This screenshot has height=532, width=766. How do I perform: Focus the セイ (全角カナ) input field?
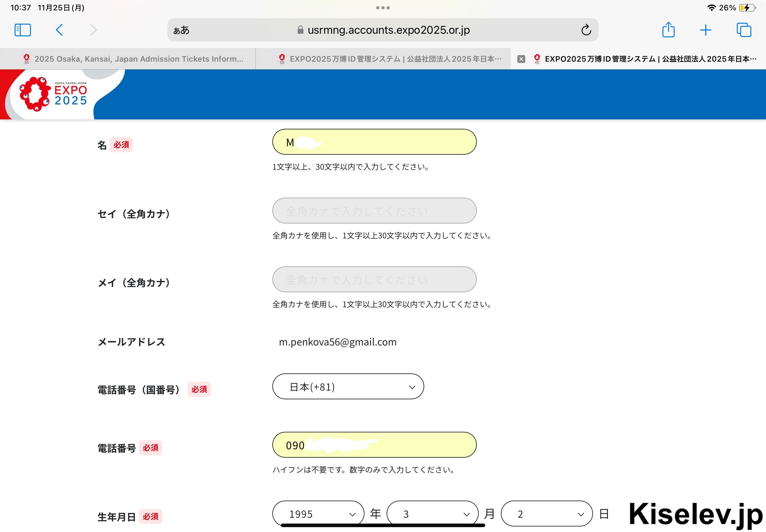click(374, 211)
